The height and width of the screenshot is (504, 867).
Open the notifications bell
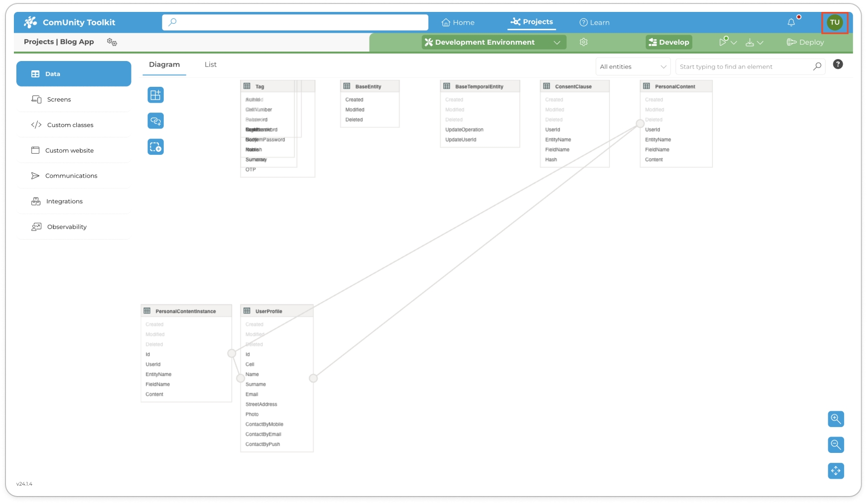791,22
